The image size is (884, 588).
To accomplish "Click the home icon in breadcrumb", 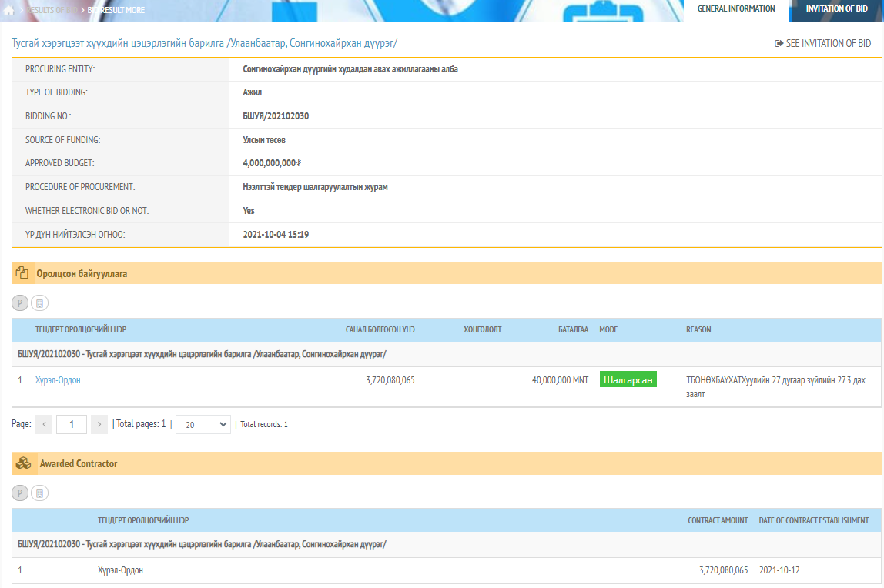I will coord(9,10).
